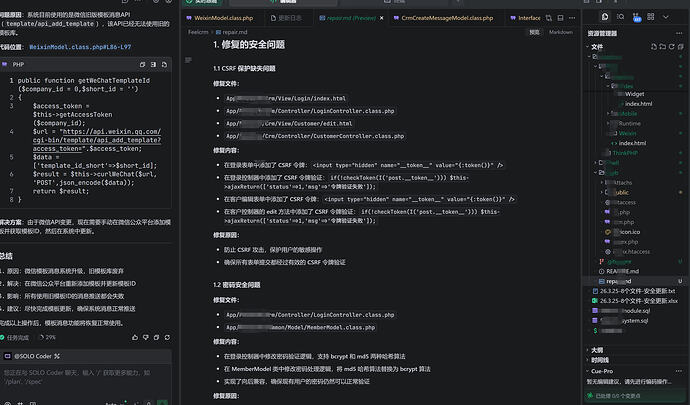The width and height of the screenshot is (690, 405).
Task: Dislike the response with thumbs down
Action: (x=146, y=337)
